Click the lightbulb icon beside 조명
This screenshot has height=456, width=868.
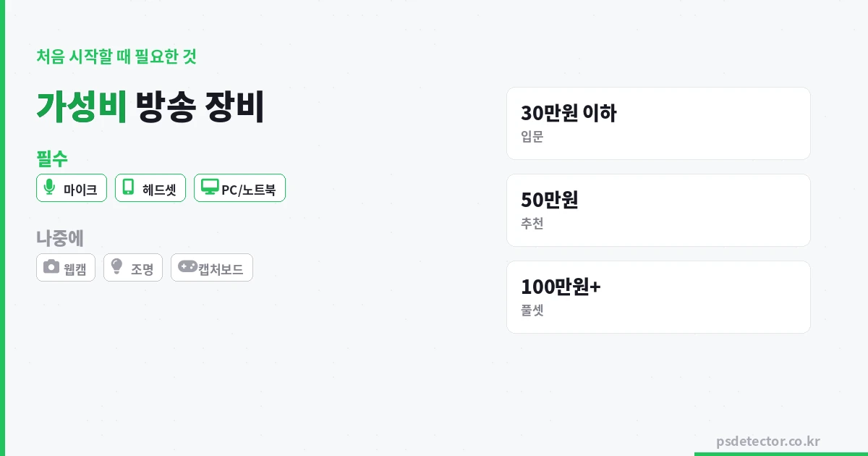pos(116,267)
